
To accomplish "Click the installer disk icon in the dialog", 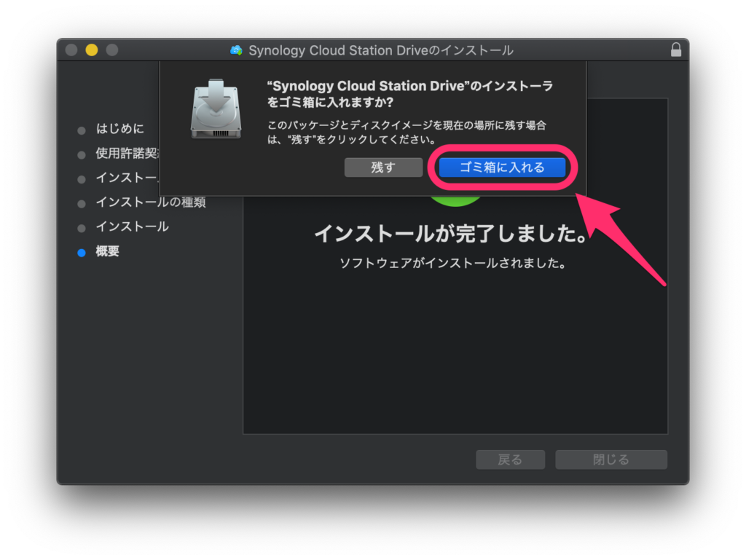I will click(216, 109).
